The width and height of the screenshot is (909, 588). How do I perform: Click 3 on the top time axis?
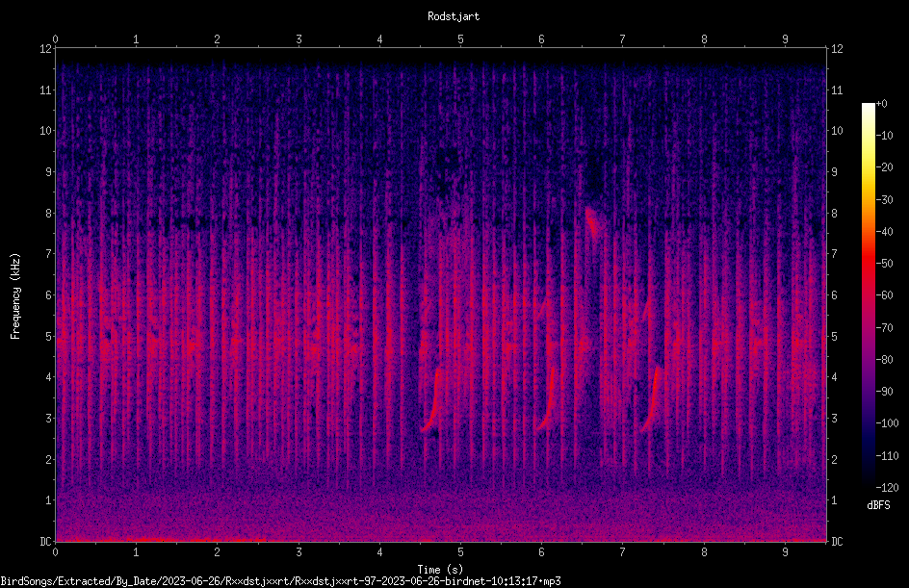coord(299,39)
